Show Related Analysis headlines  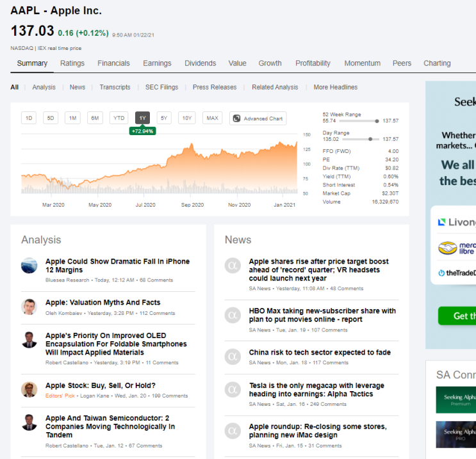(x=275, y=87)
